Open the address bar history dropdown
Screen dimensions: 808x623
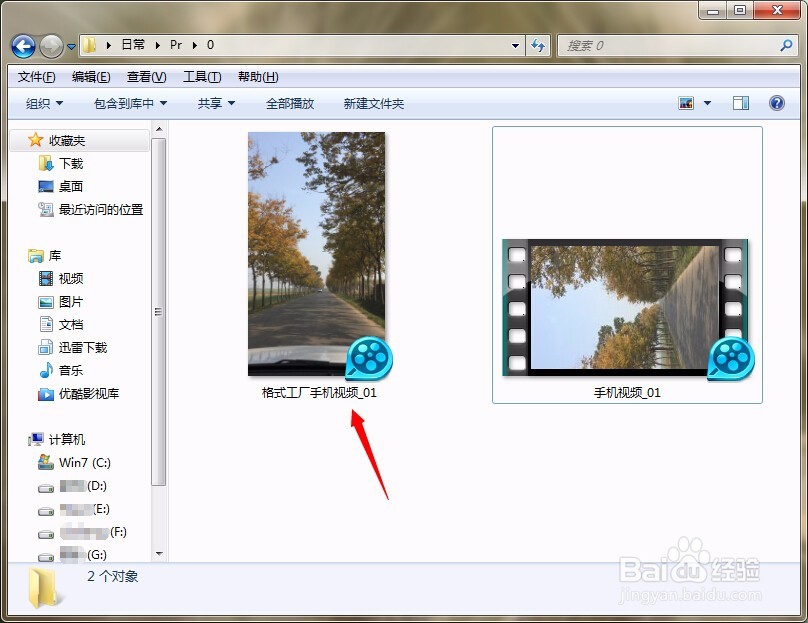[x=515, y=45]
